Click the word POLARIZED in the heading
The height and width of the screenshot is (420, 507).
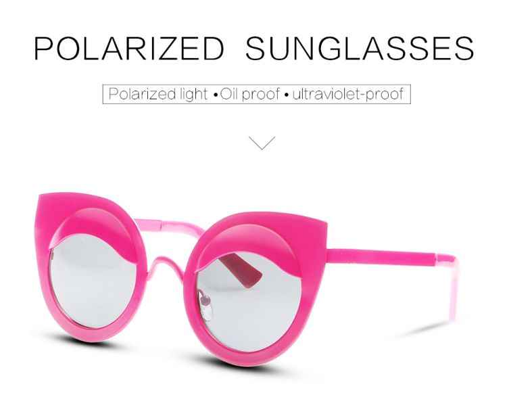click(x=129, y=49)
